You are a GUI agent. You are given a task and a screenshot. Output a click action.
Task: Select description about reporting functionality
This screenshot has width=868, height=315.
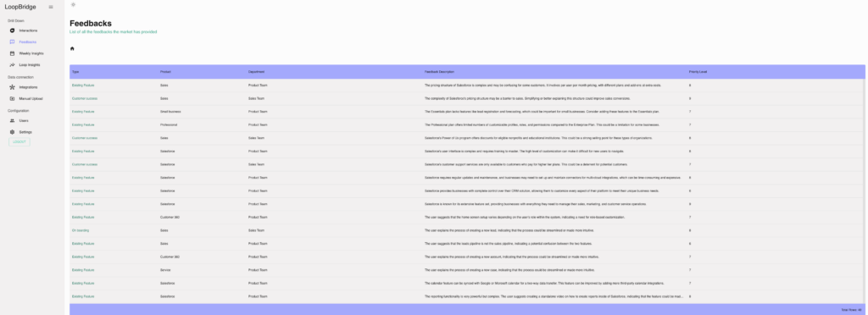[x=554, y=296]
